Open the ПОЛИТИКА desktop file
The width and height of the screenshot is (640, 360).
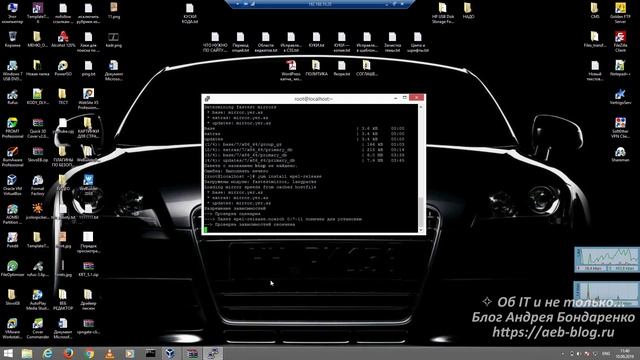click(x=316, y=68)
